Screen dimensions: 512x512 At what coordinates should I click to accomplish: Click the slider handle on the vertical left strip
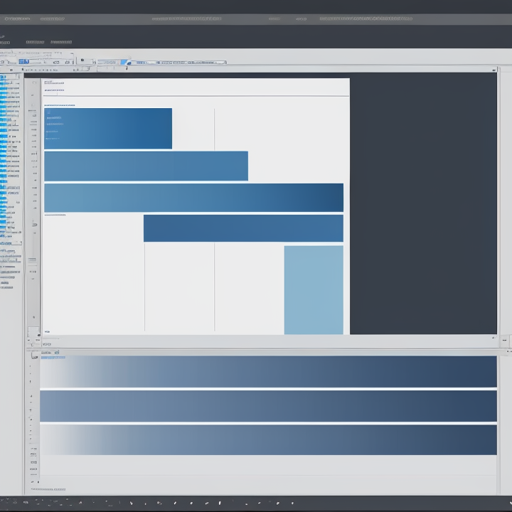coord(32,259)
